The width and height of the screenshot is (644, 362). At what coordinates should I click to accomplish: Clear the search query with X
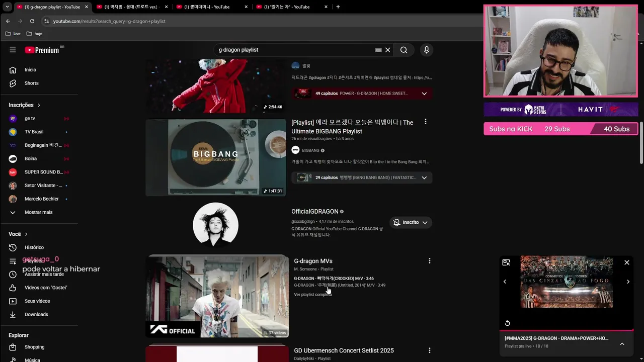(388, 50)
